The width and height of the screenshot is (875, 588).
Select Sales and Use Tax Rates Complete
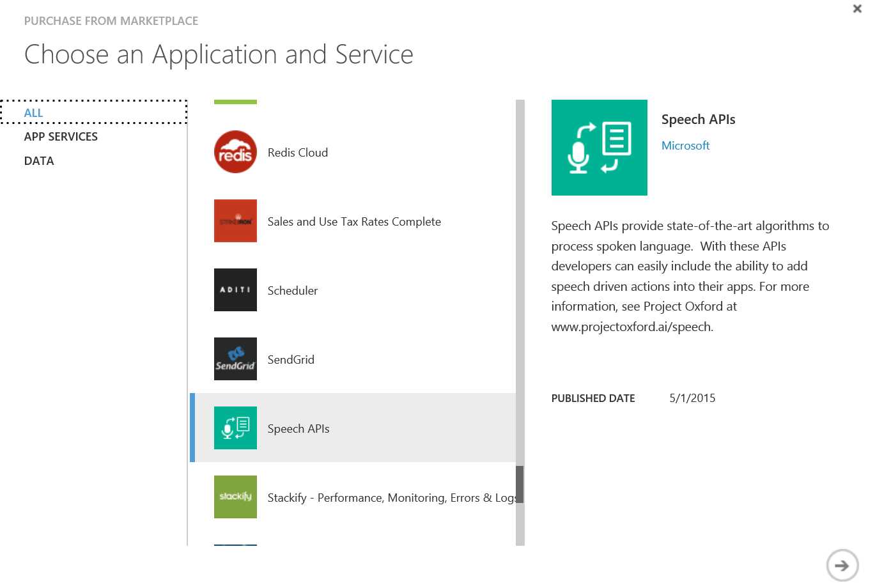[x=353, y=221]
